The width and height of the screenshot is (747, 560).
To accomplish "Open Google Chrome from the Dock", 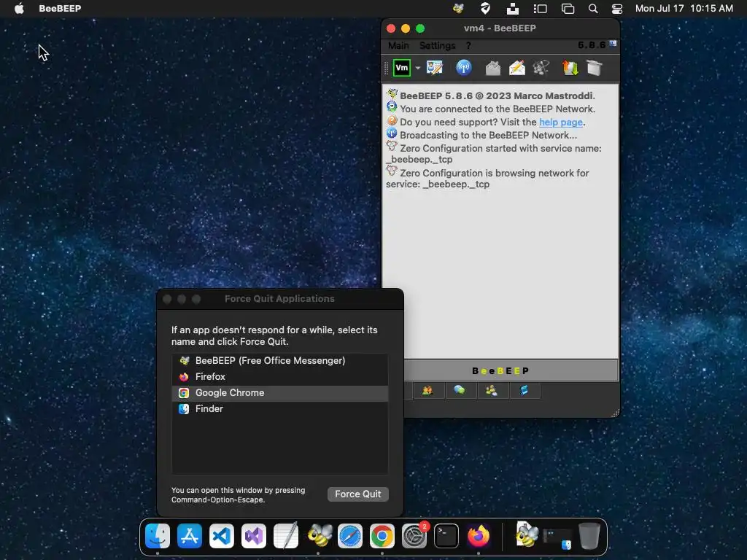I will coord(382,536).
